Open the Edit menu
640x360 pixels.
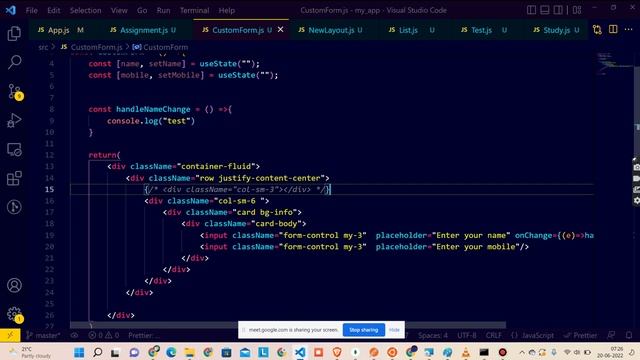pos(53,10)
